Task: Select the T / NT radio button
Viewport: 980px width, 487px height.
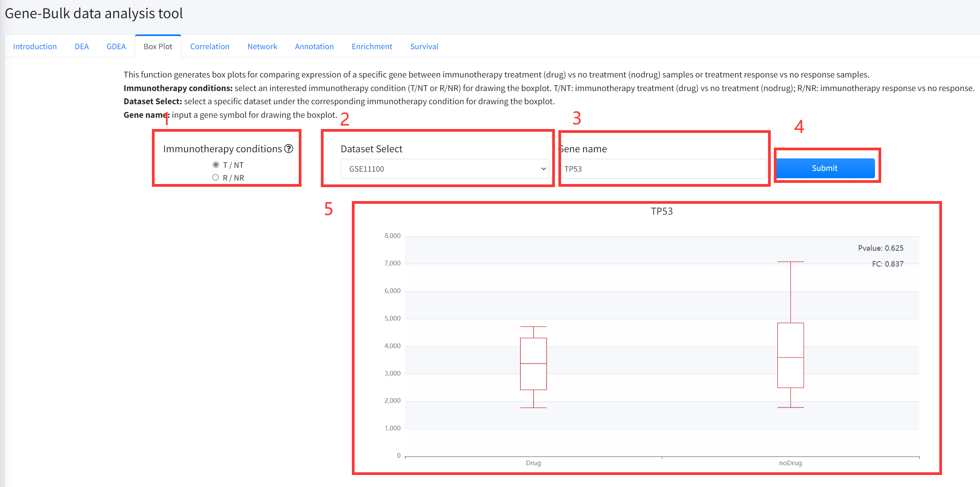Action: (x=216, y=165)
